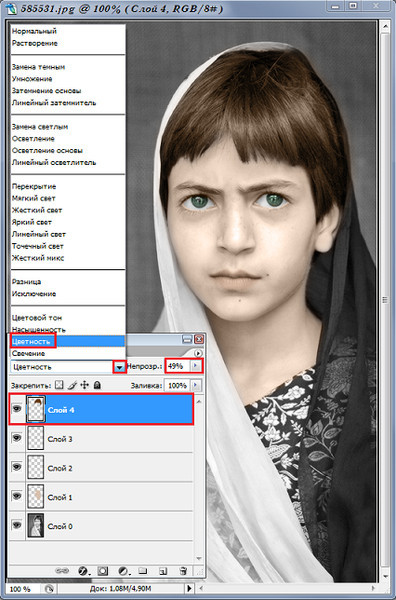Choose Замена светлым blend mode
This screenshot has height=600, width=396.
[40, 127]
